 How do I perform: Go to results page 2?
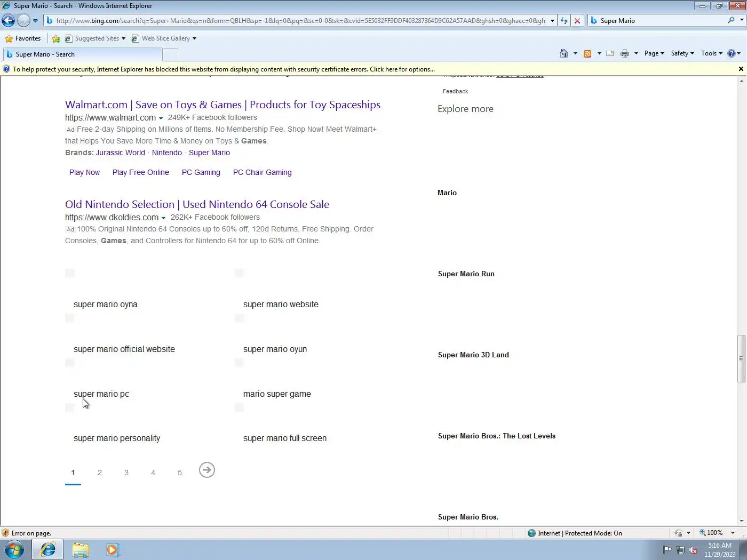(100, 473)
